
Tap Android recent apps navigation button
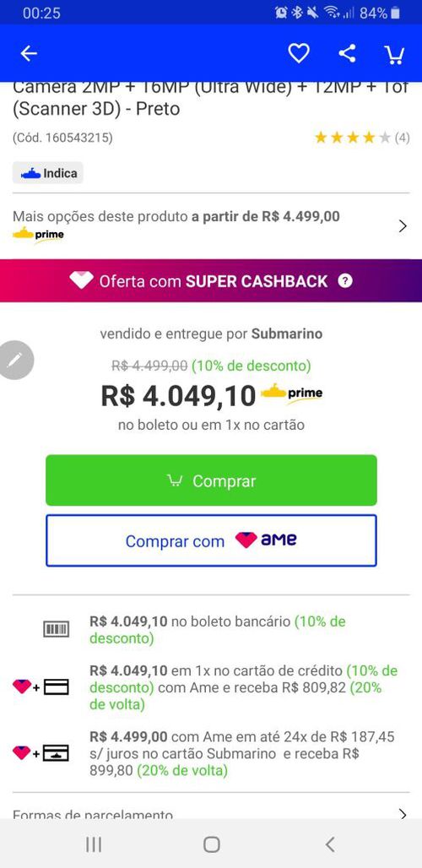[x=94, y=844]
